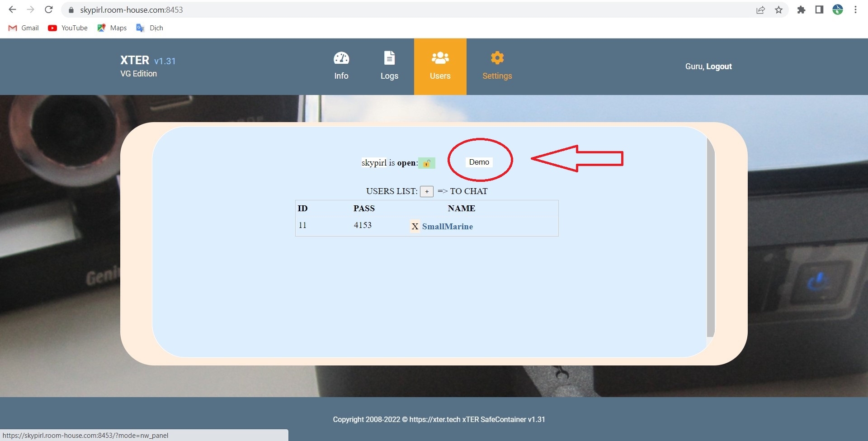Screen dimensions: 868x441
Task: Open the Settings gear tab
Action: pos(497,66)
